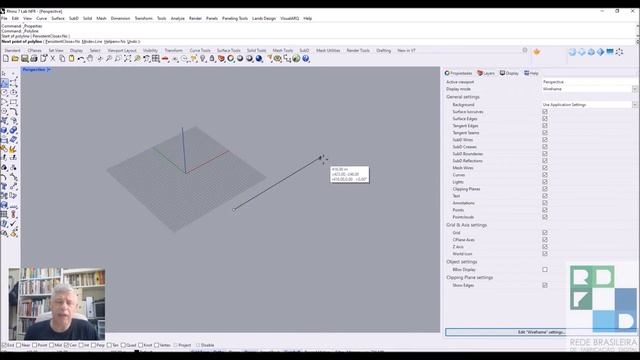Toggle the World Icon checkbox
640x360 pixels.
[545, 254]
